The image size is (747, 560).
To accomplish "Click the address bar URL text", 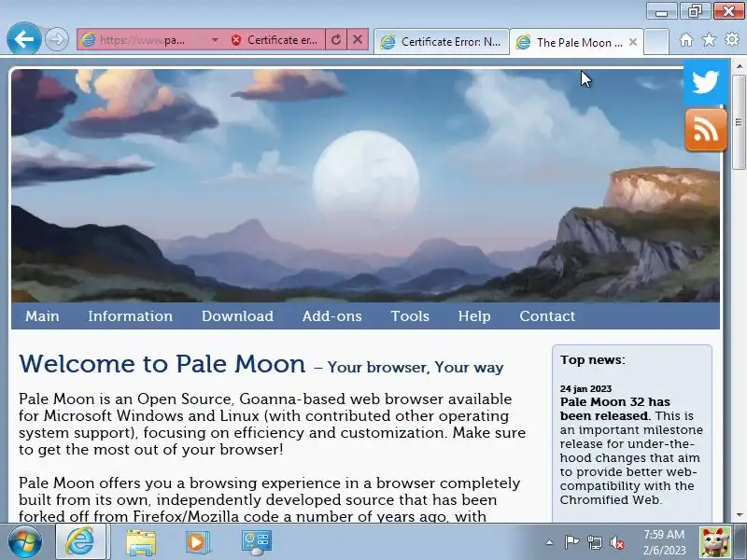I will coord(142,40).
